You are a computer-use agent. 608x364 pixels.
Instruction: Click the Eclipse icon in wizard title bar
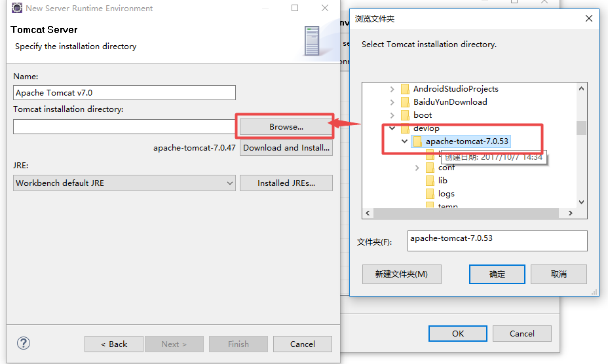point(16,8)
